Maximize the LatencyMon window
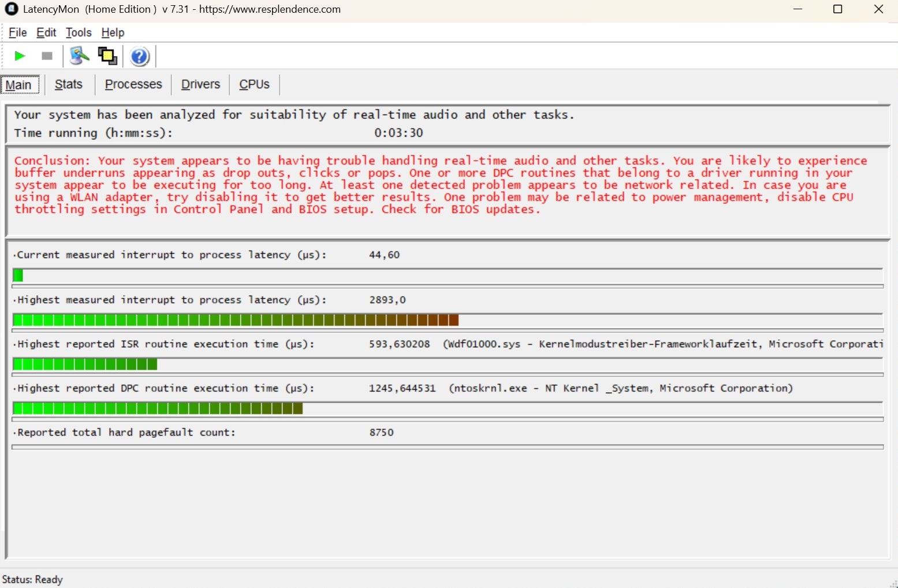 pyautogui.click(x=838, y=9)
